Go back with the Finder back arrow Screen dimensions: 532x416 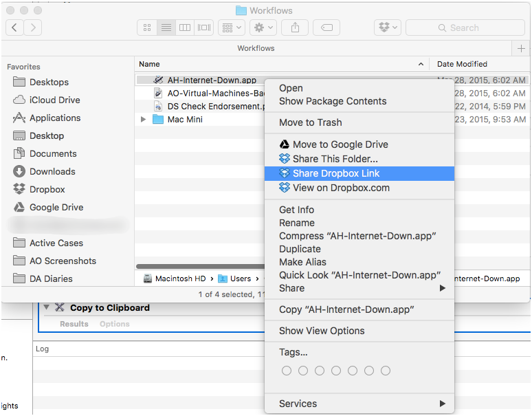(14, 28)
